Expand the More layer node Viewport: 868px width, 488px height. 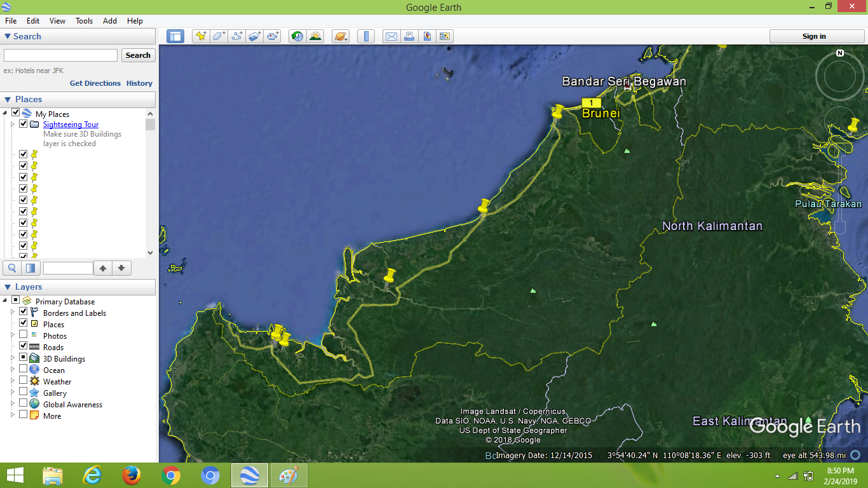[x=12, y=416]
